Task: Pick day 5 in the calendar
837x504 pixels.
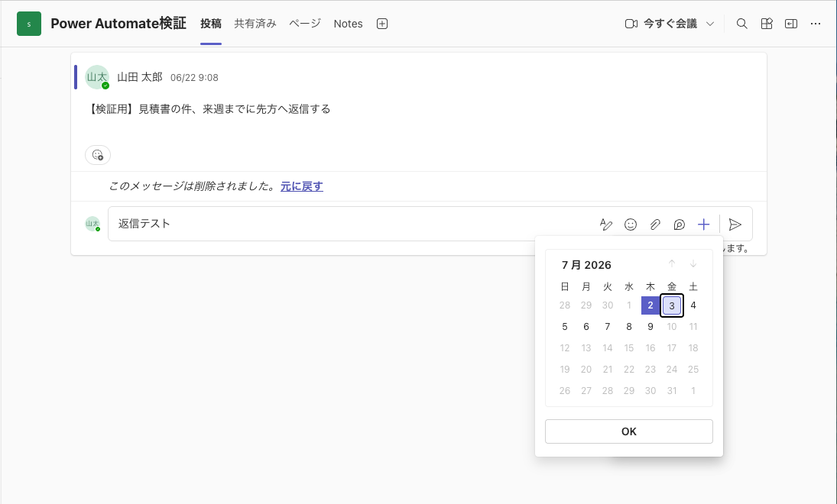Action: pyautogui.click(x=565, y=326)
